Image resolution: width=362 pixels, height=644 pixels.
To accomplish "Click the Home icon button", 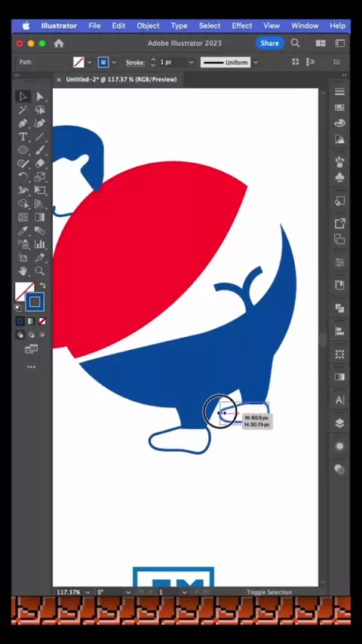I will tap(59, 43).
